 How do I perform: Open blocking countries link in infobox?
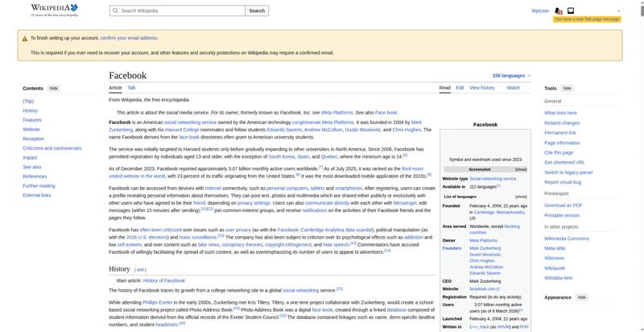[x=494, y=230]
